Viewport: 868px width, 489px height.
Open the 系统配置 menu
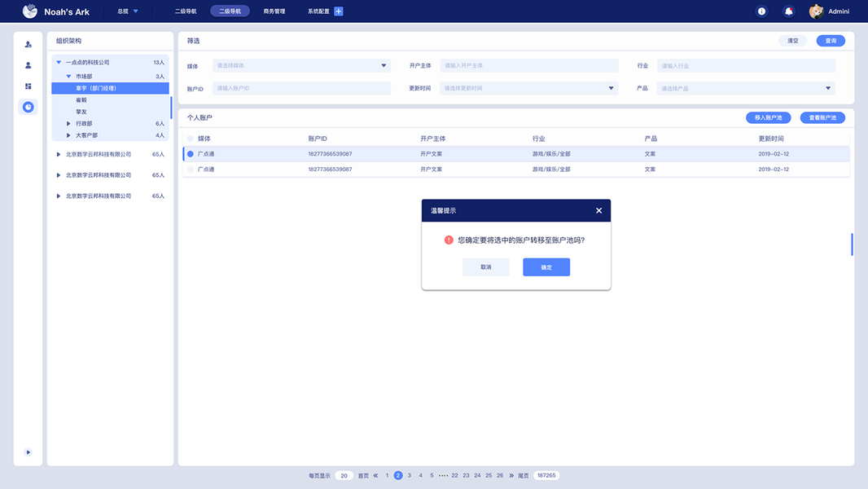point(318,11)
